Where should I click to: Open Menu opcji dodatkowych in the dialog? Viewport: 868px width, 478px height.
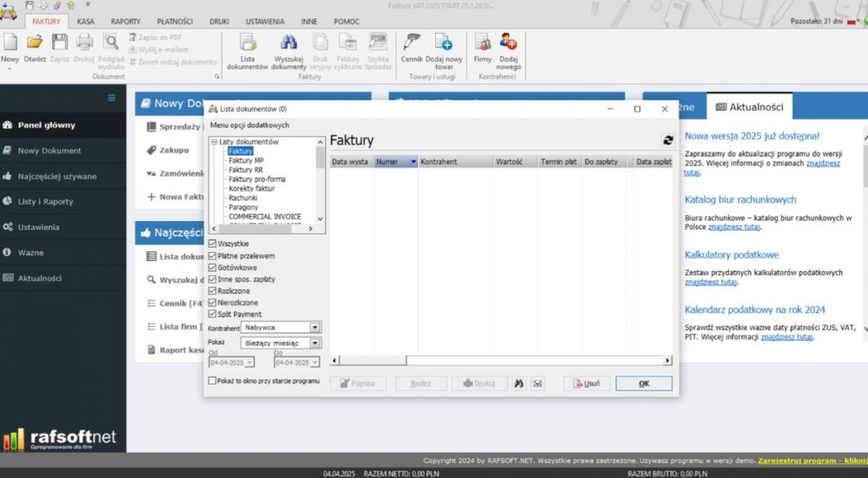point(249,125)
